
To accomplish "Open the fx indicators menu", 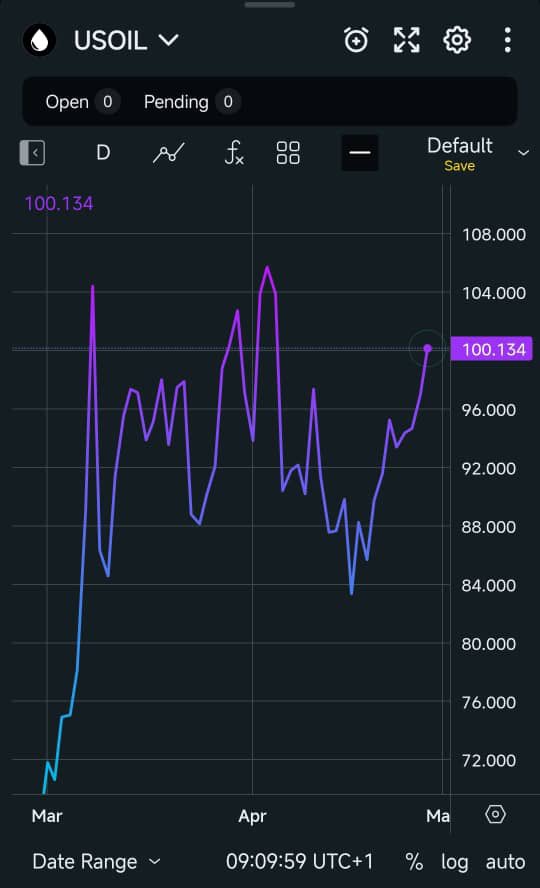I will coord(233,153).
